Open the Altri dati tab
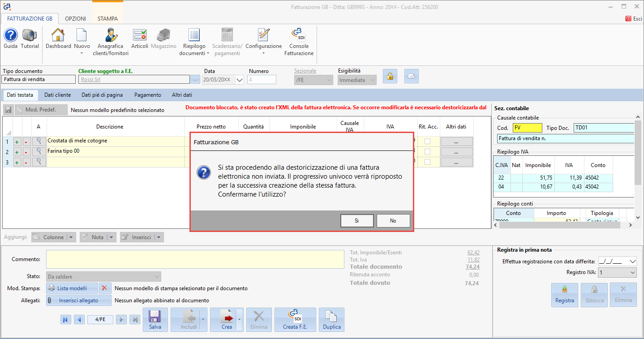Screen dimensions: 644x339 click(182, 95)
